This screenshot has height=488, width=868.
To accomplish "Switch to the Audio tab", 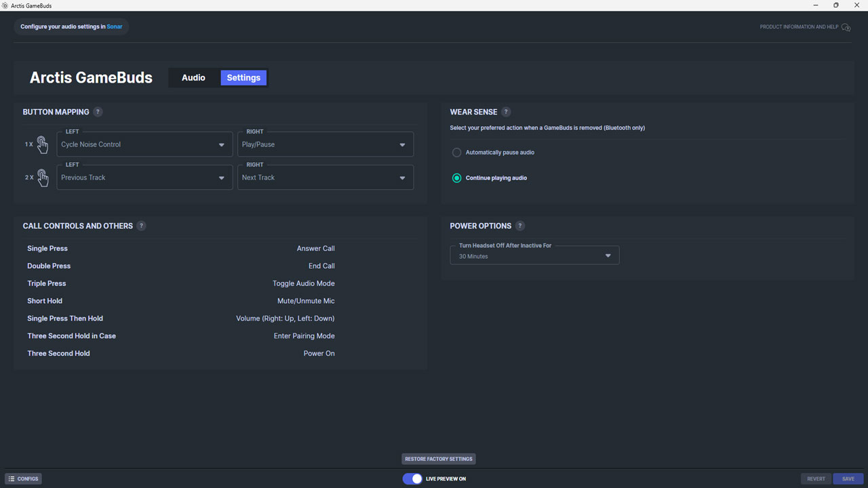I will pyautogui.click(x=193, y=78).
